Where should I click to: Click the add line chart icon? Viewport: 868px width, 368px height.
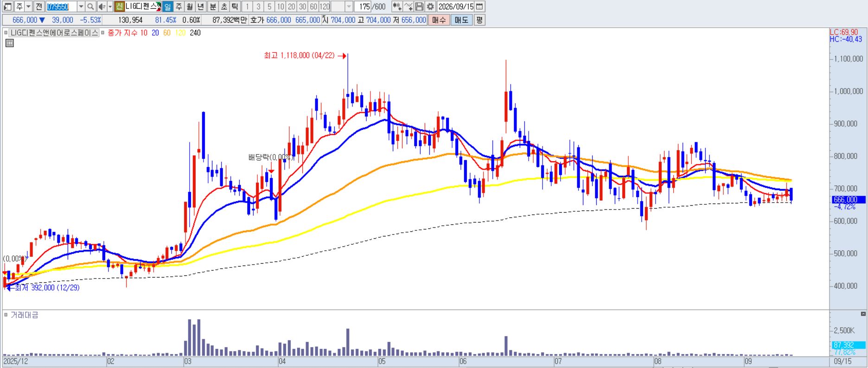(x=408, y=6)
